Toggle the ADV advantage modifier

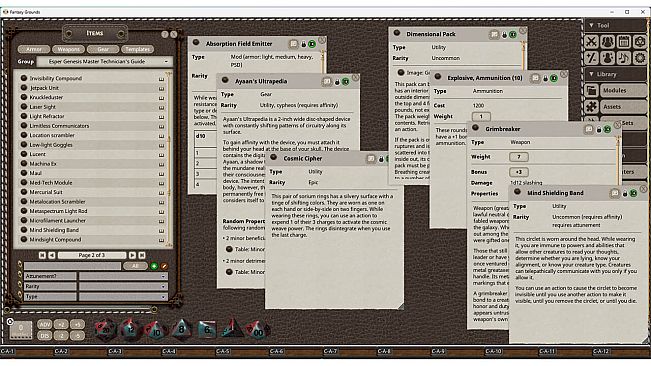pos(44,325)
